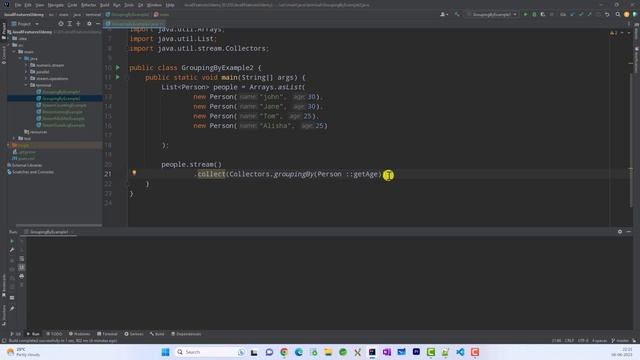Open the run configuration dropdown GroupingByExample1
640x360 pixels.
(x=492, y=14)
